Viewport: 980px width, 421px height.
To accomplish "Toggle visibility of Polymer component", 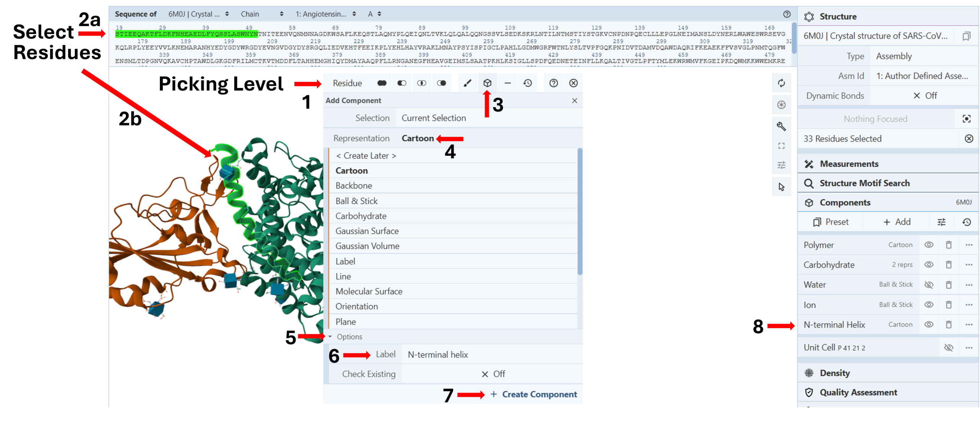I will 929,245.
